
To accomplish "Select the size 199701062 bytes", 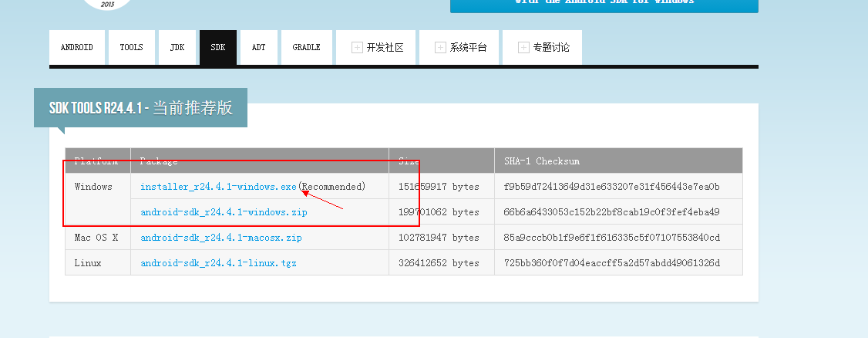I will (439, 212).
